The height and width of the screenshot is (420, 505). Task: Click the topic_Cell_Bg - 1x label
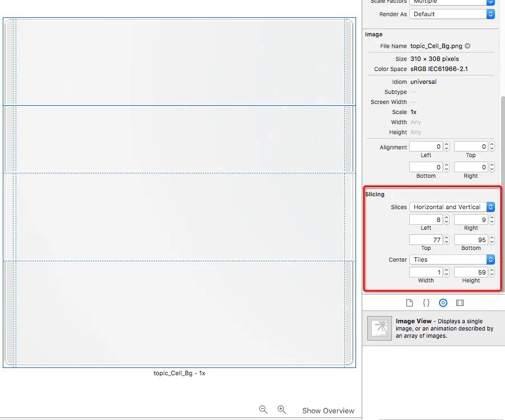point(179,374)
